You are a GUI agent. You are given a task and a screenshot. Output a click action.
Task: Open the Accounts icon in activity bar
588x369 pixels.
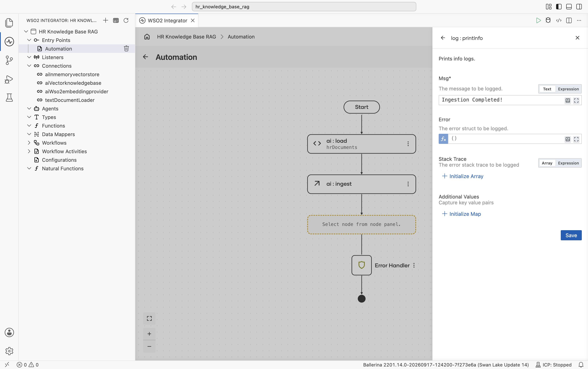[9, 332]
